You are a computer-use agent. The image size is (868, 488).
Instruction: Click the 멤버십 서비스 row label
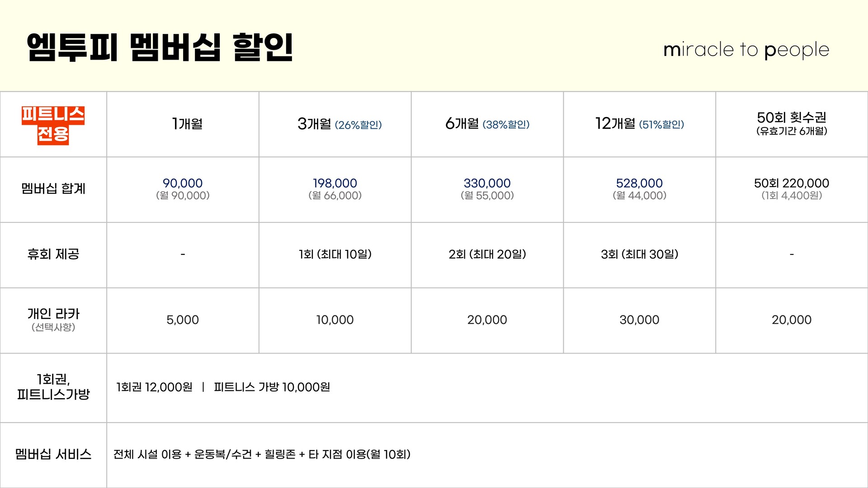coord(53,454)
